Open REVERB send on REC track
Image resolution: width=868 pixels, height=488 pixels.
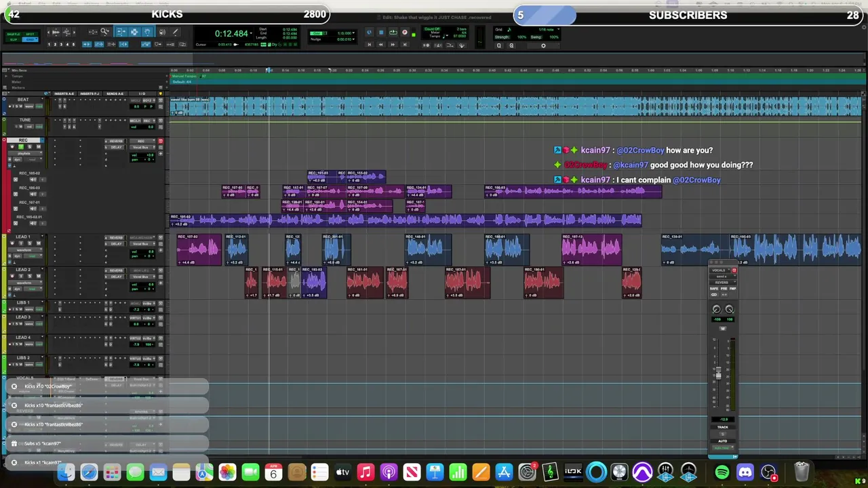tap(115, 141)
